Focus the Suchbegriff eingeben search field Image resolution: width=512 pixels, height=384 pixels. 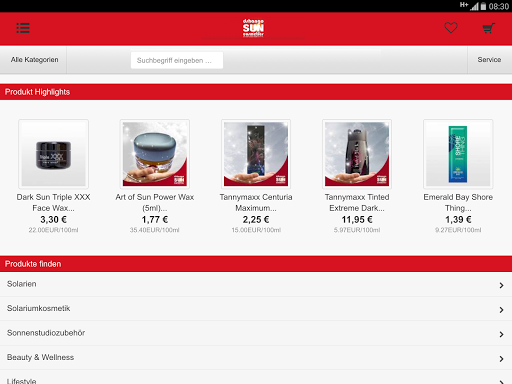[177, 60]
